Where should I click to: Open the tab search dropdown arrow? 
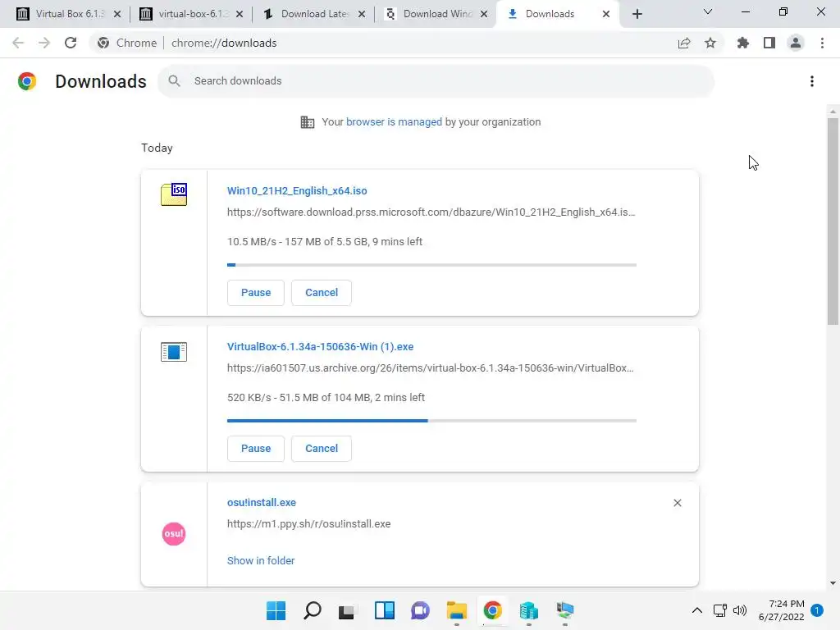click(708, 11)
